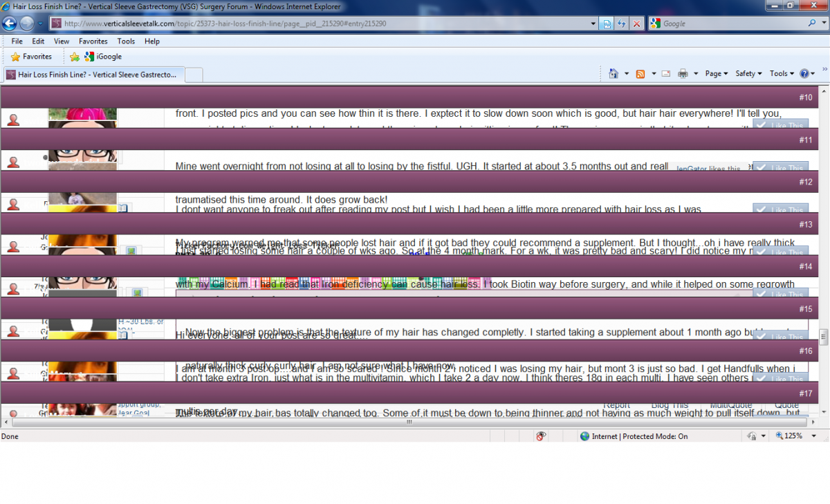Screen dimensions: 830x504
Task: Open the Safety command bar menu
Action: [748, 73]
